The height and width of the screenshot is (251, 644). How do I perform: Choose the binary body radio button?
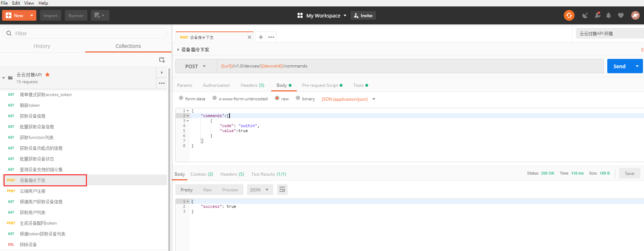click(298, 98)
